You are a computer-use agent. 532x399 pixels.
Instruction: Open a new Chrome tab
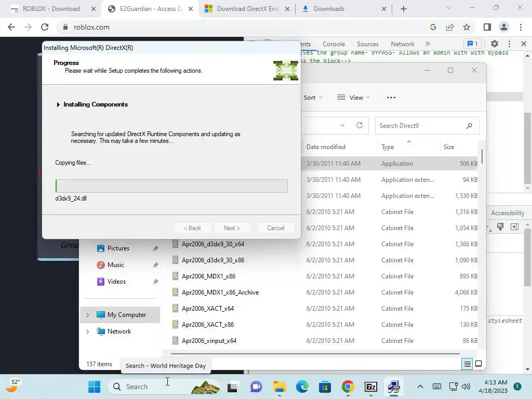click(x=403, y=9)
